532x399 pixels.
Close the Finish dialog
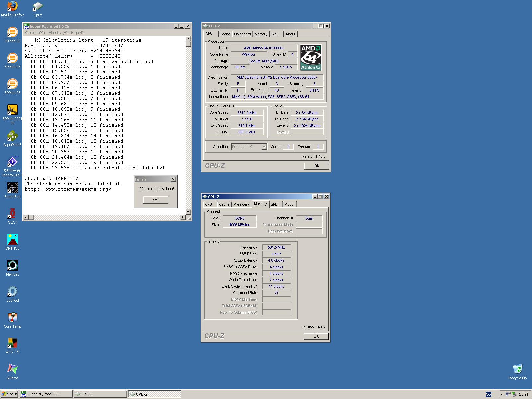pos(173,179)
